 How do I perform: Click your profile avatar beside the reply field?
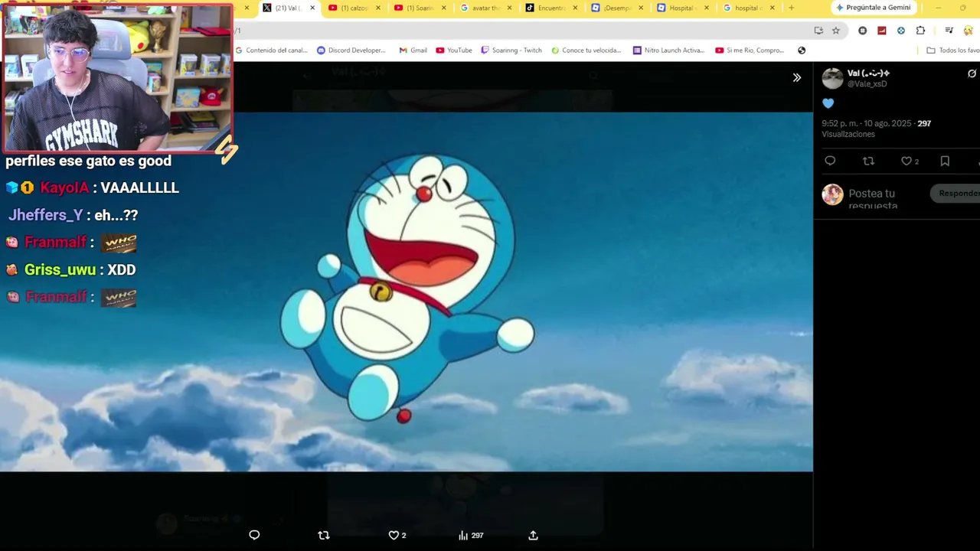[832, 194]
